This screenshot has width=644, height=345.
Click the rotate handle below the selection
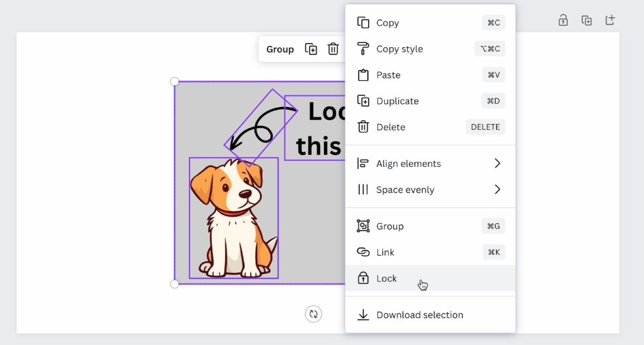tap(313, 314)
